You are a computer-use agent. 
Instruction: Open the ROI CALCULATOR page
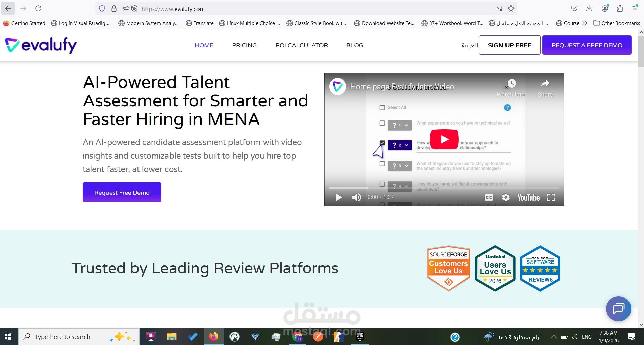point(302,45)
